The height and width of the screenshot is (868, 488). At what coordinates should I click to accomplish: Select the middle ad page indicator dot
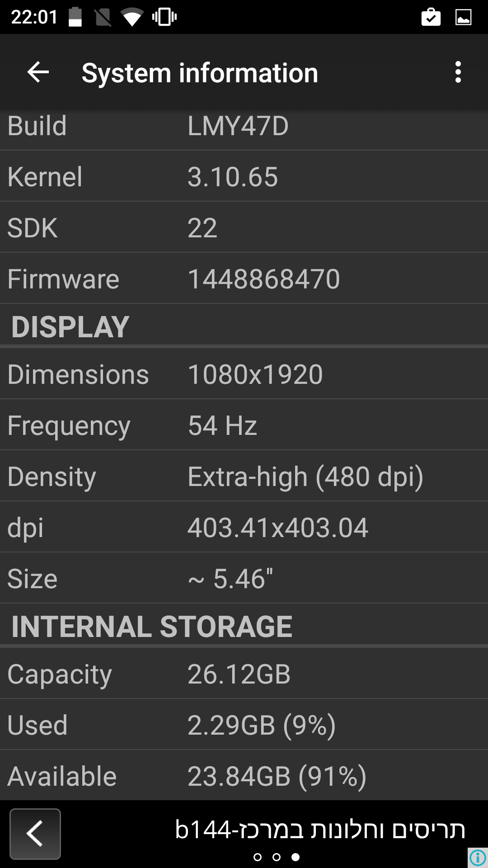tap(277, 857)
